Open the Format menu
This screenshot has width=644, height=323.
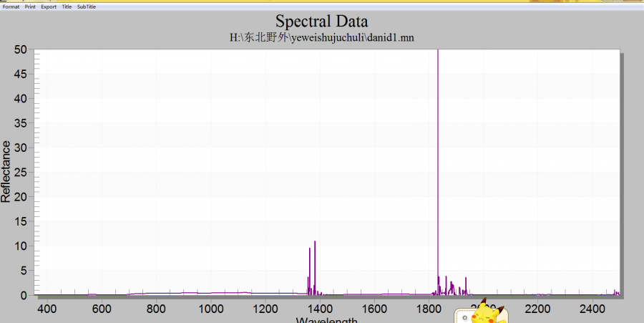click(11, 6)
